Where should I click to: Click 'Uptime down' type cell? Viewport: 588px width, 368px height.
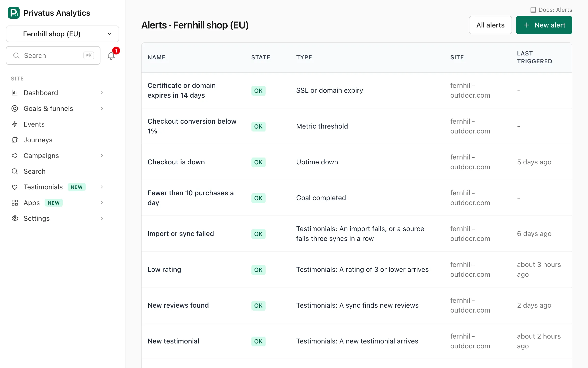pos(317,162)
